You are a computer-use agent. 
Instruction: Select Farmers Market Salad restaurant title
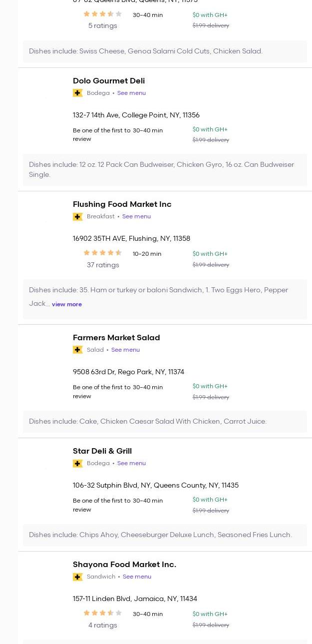(x=116, y=338)
